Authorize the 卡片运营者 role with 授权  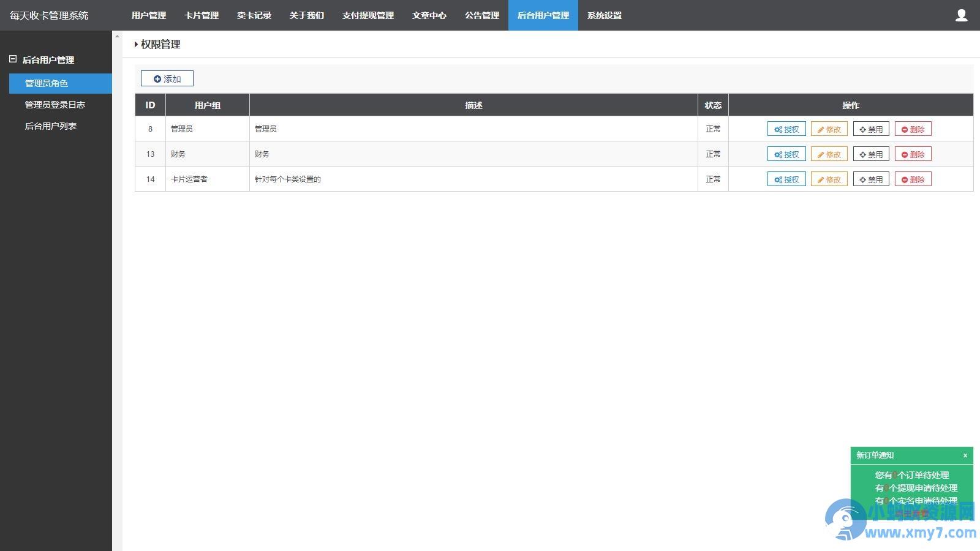[x=786, y=179]
